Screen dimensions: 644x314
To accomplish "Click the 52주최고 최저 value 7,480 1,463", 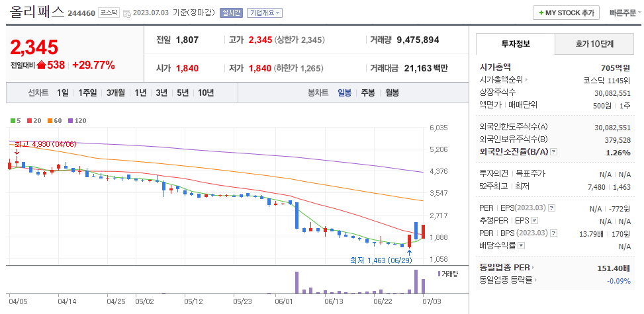I will click(609, 187).
